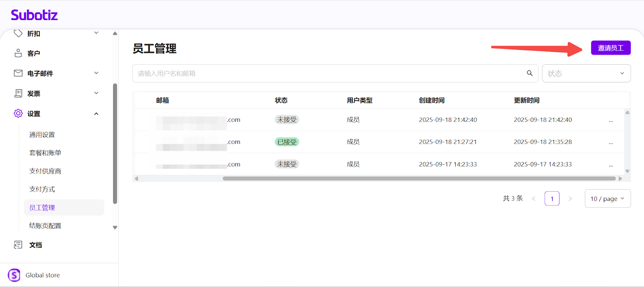This screenshot has width=644, height=287.
Task: Go to 支付供应商 settings page
Action: click(45, 171)
